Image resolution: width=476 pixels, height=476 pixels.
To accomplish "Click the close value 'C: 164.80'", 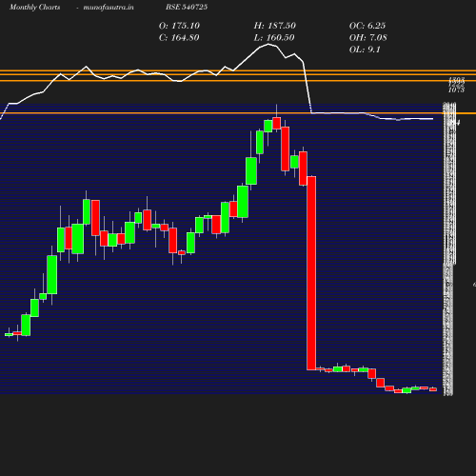I will pos(179,38).
